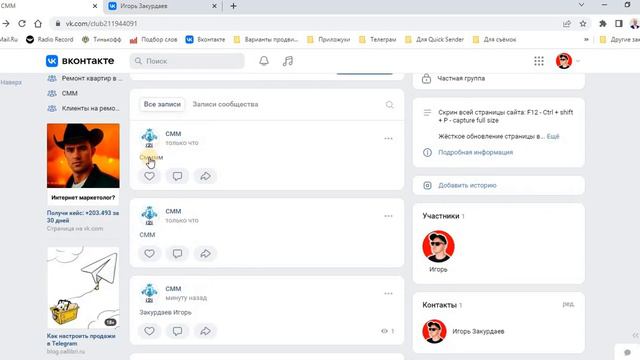Open the browser extensions puzzle icon

point(602,24)
